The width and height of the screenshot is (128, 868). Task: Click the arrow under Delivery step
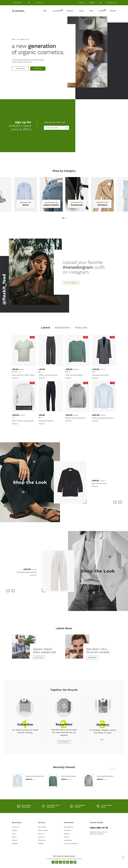point(101,740)
